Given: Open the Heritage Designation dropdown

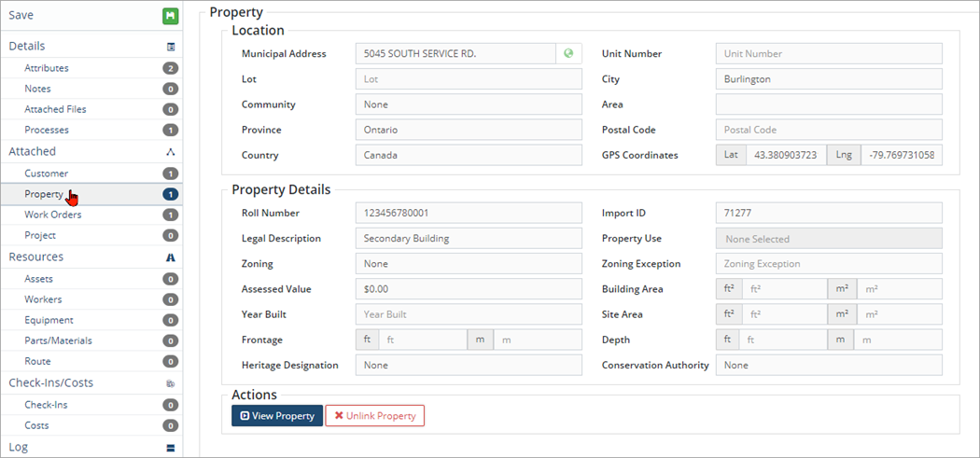Looking at the screenshot, I should [468, 366].
